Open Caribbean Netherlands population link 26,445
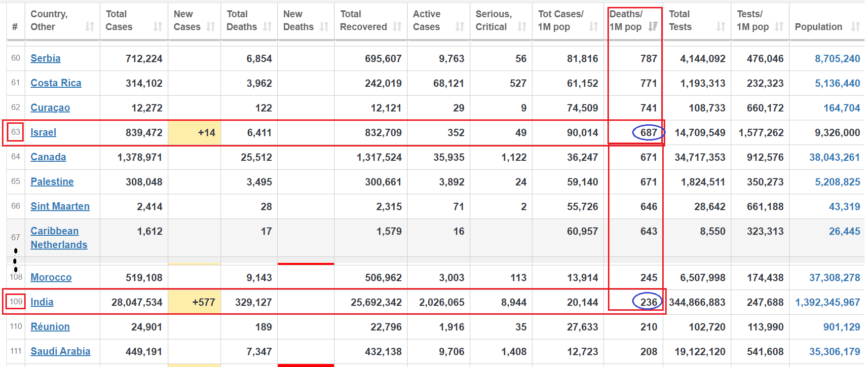Image resolution: width=868 pixels, height=367 pixels. 844,231
